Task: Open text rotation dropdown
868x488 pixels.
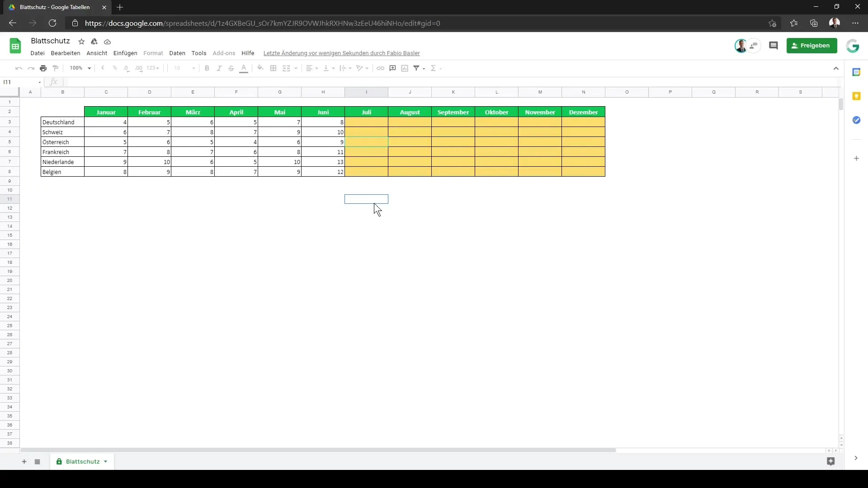Action: (x=362, y=68)
